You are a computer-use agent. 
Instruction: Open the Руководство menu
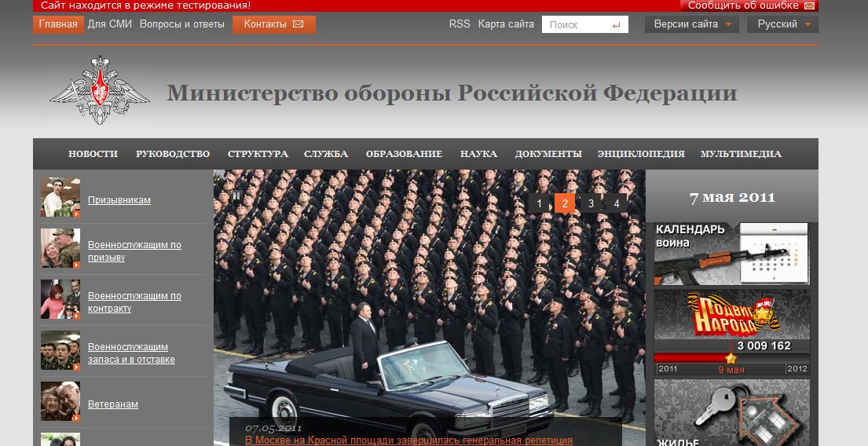173,154
